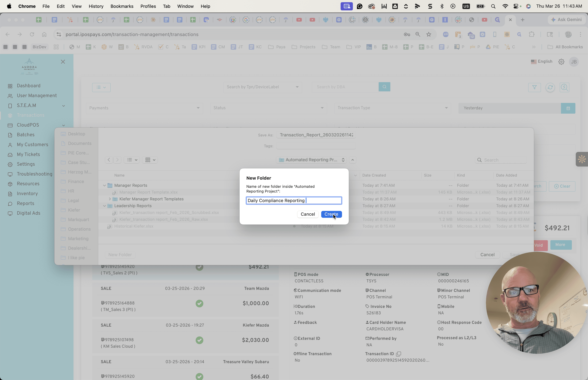Viewport: 588px width, 380px height.
Task: Click the Save As filename field
Action: tap(316, 135)
